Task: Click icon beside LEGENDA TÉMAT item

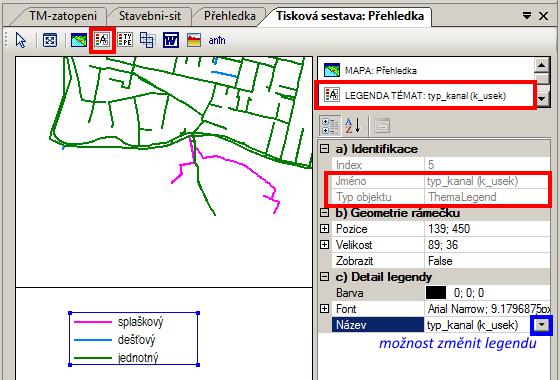Action: point(332,95)
